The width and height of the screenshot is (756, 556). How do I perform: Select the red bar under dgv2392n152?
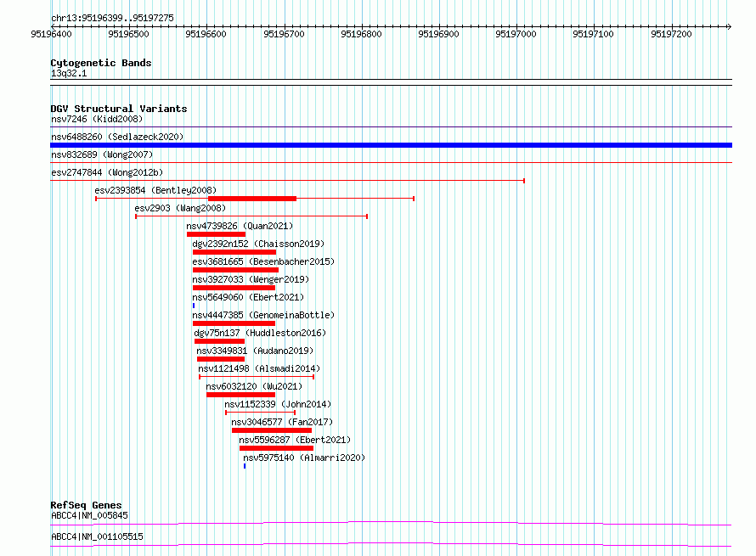[x=234, y=252]
